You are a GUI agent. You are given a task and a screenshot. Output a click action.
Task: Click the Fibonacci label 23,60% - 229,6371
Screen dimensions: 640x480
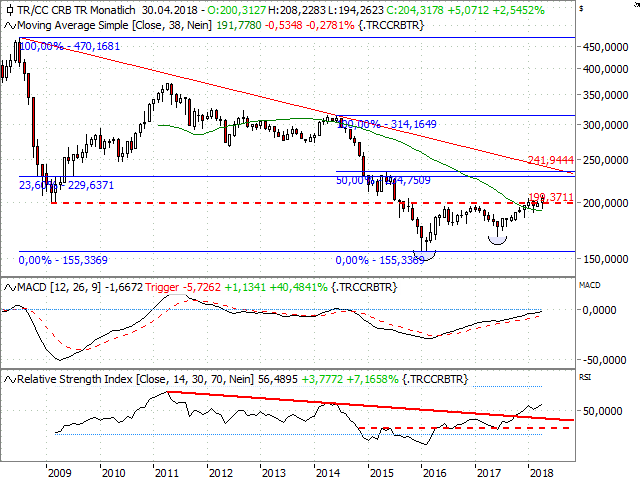[67, 185]
